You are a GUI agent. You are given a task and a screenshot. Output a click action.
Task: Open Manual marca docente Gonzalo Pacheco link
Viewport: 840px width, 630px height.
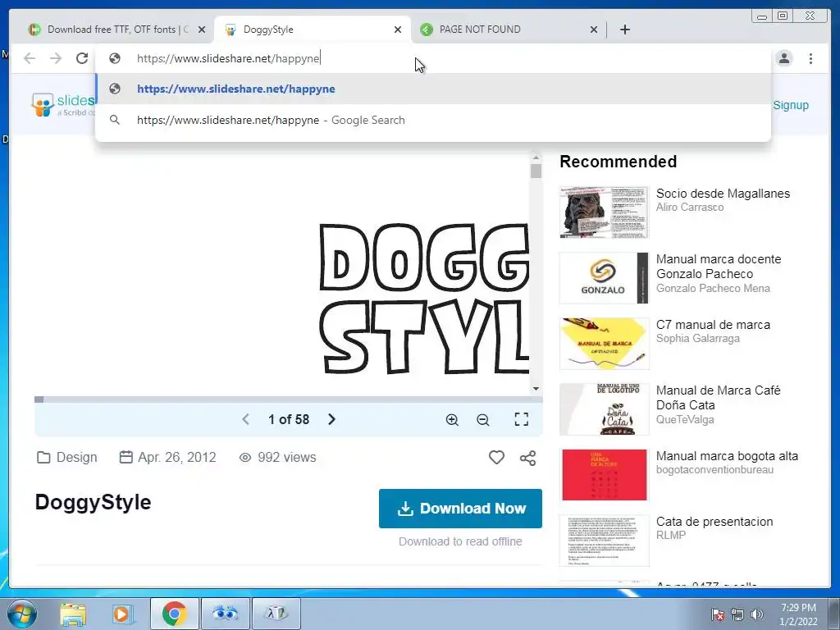(719, 267)
